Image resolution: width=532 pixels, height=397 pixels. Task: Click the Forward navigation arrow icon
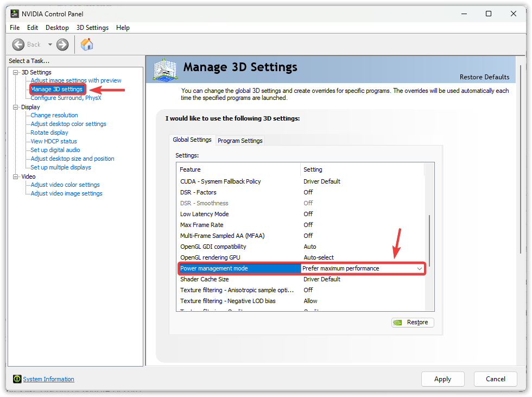point(62,45)
